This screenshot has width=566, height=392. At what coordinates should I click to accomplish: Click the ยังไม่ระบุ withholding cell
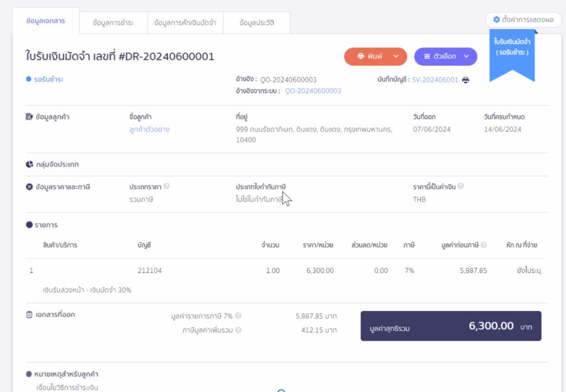point(529,271)
